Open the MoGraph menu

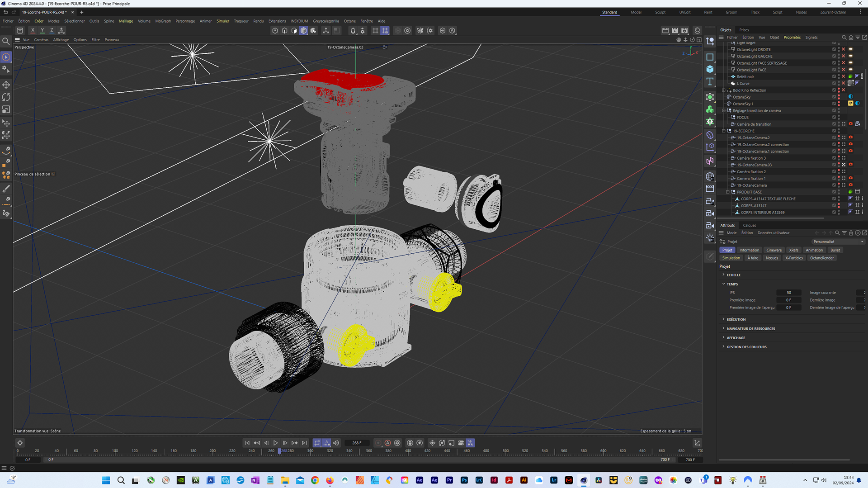(x=163, y=21)
